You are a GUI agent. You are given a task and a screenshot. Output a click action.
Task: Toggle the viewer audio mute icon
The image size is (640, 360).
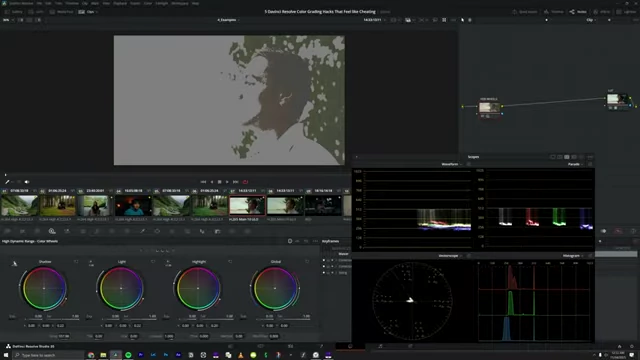tap(27, 182)
